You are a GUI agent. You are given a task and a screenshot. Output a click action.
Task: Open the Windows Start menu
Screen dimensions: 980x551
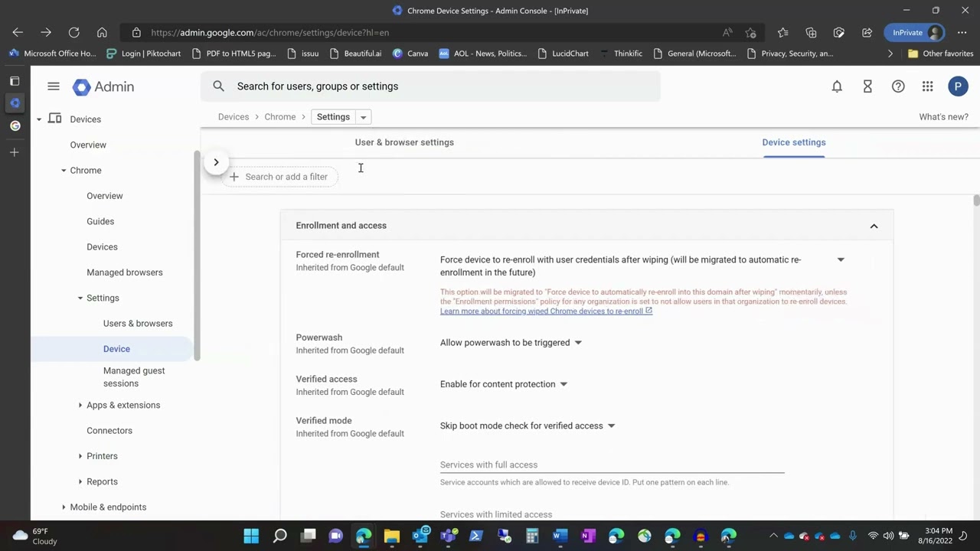(251, 536)
